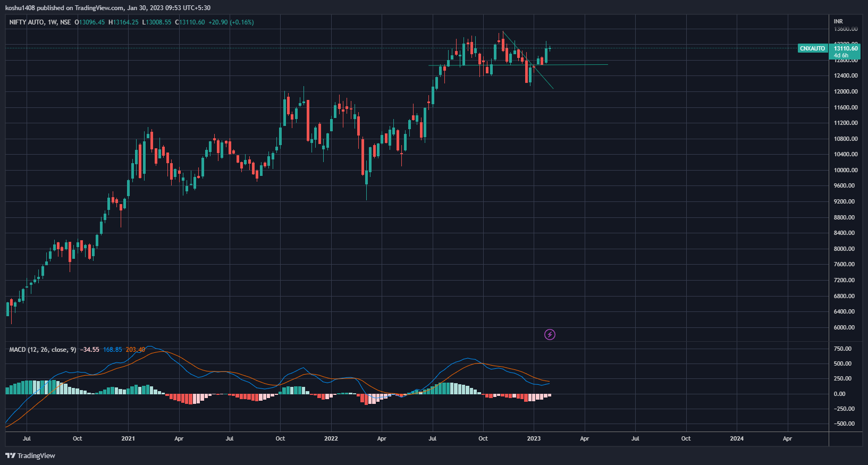Click the 10000.00 price axis label
Screen dimensions: 868x465
point(846,170)
